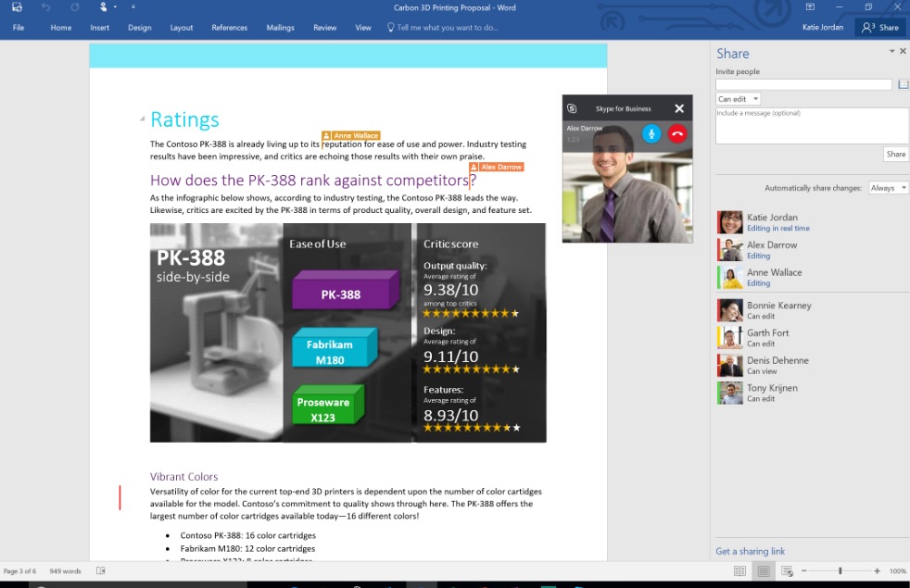Click the Tell me lightbulb icon
Viewport: 910px width, 588px height.
click(x=390, y=27)
